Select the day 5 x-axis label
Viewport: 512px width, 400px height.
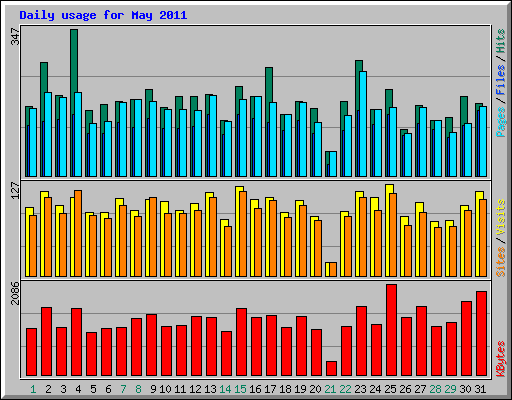[x=93, y=389]
